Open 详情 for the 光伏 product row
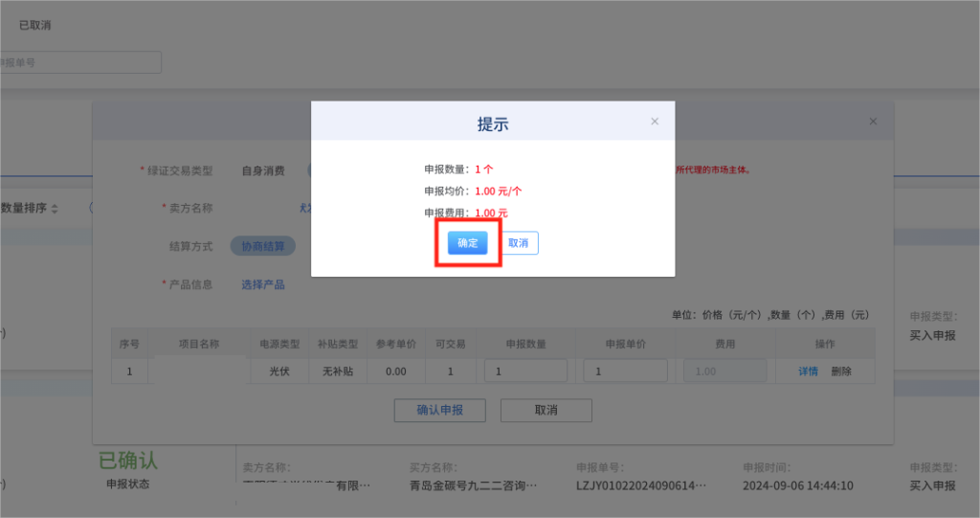 point(809,372)
